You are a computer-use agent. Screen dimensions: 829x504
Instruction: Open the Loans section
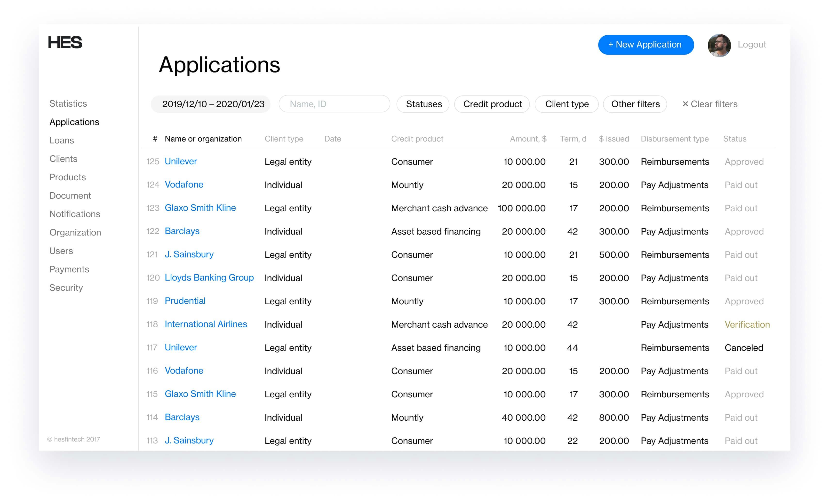pyautogui.click(x=62, y=141)
